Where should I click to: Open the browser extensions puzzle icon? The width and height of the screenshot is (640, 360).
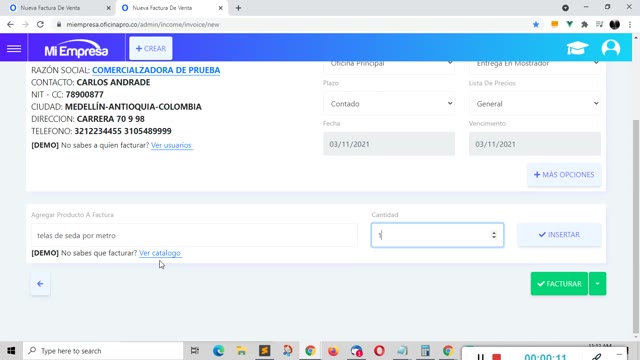584,24
